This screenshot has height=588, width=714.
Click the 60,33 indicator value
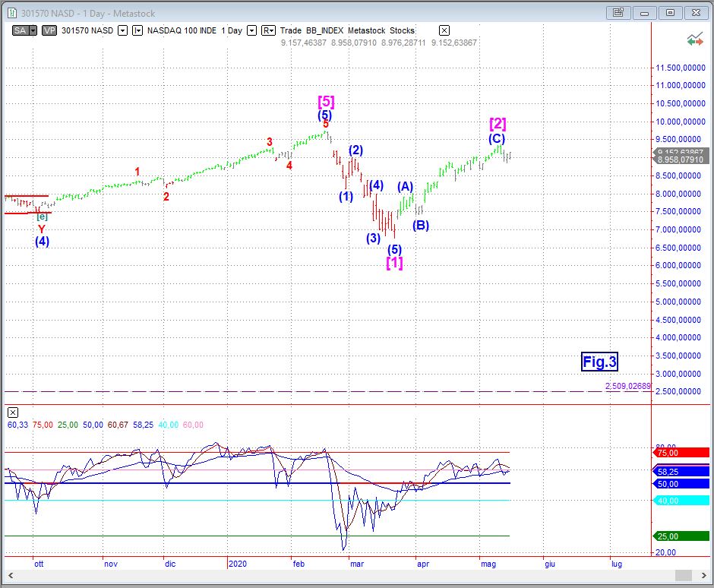17,425
